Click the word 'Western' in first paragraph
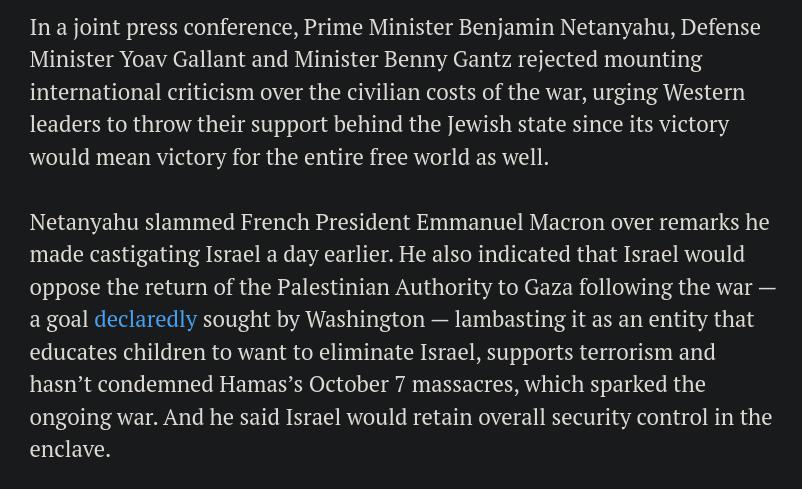 coord(704,93)
